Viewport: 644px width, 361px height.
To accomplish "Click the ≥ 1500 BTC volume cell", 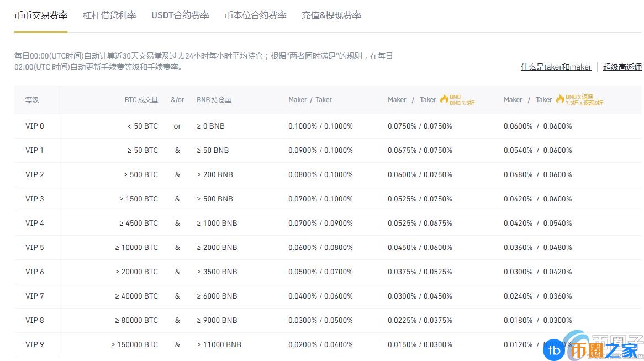I will [139, 199].
